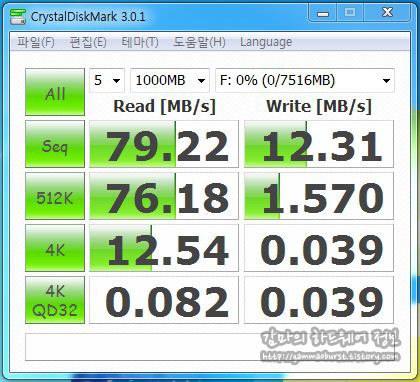The width and height of the screenshot is (420, 382).
Task: Select the Seq write result 12.31
Action: [319, 144]
